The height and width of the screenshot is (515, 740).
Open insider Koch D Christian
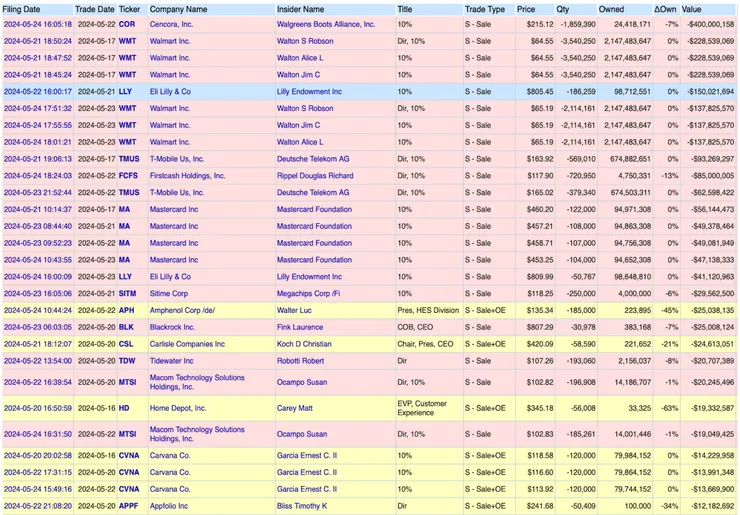[304, 344]
